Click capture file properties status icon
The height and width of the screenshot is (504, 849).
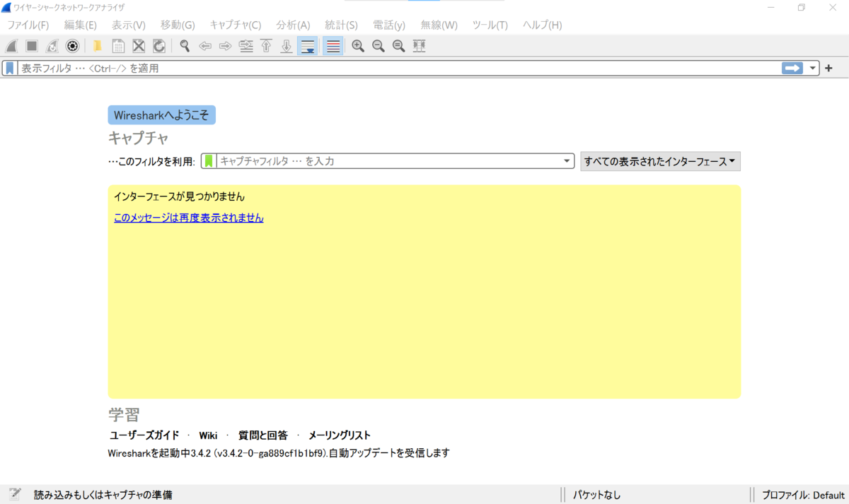click(15, 494)
